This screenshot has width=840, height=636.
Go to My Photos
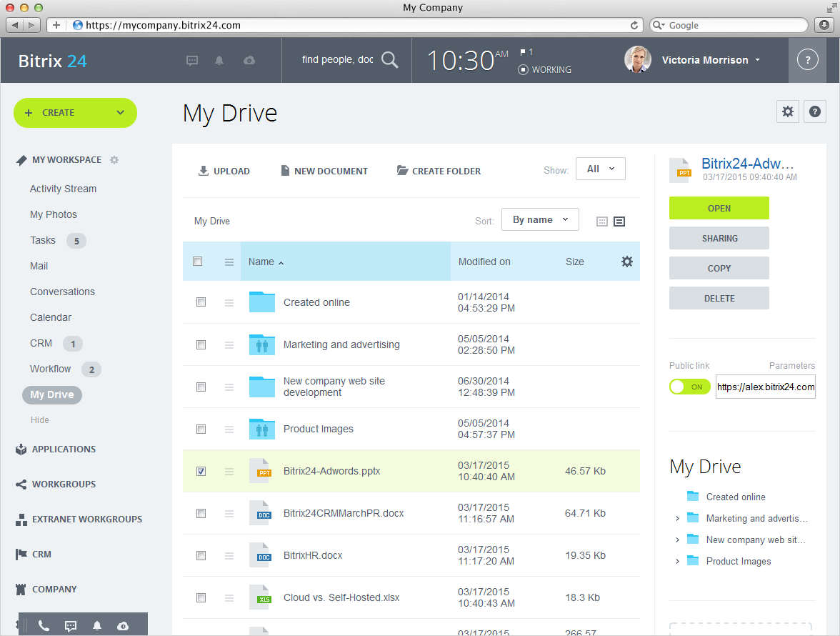coord(54,214)
